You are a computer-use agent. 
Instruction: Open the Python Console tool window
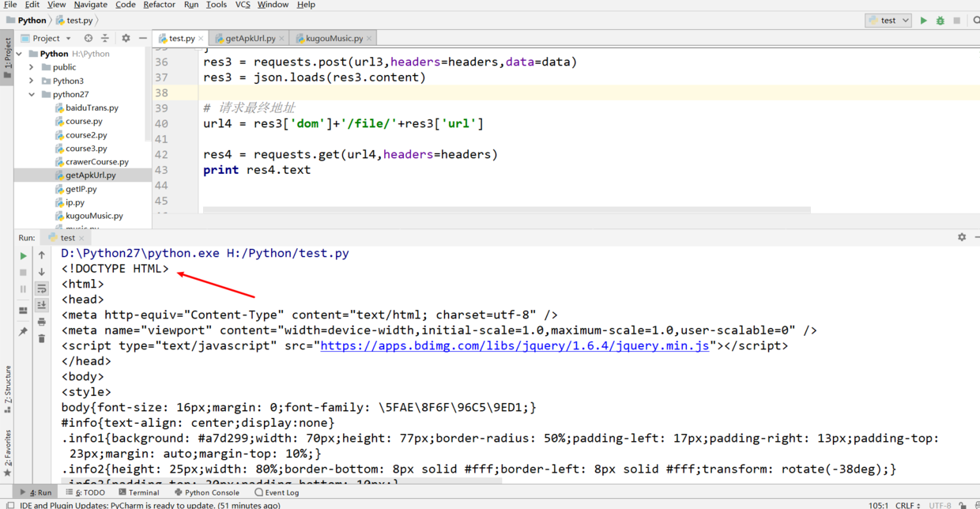(x=207, y=492)
